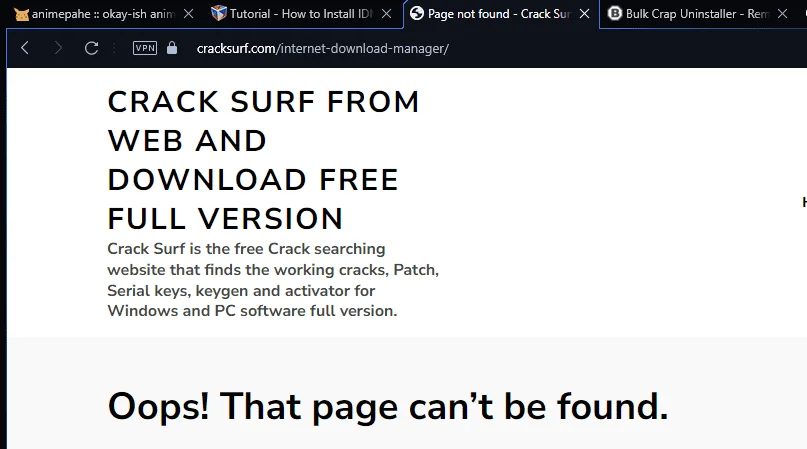Click the forward navigation arrow
This screenshot has height=449, width=807.
tap(58, 48)
